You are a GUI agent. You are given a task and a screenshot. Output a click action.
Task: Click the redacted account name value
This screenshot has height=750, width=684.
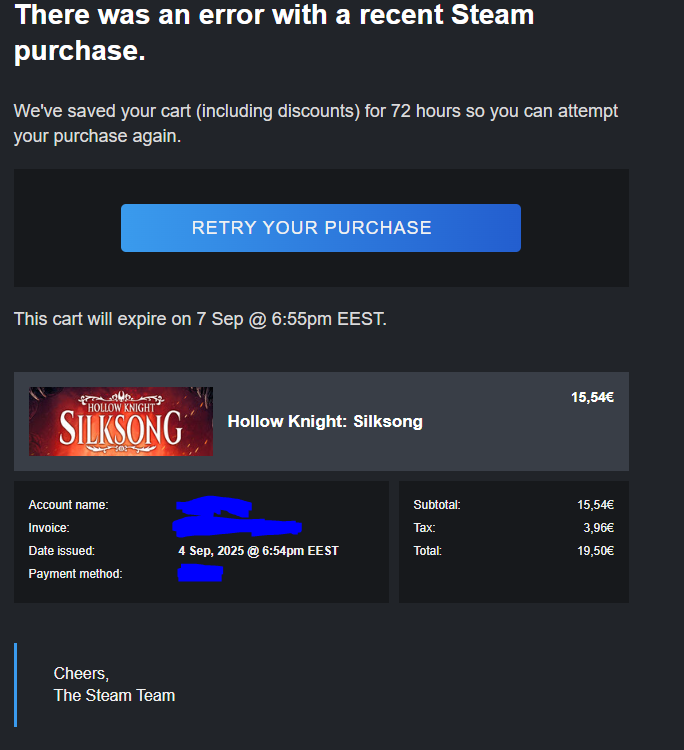213,507
